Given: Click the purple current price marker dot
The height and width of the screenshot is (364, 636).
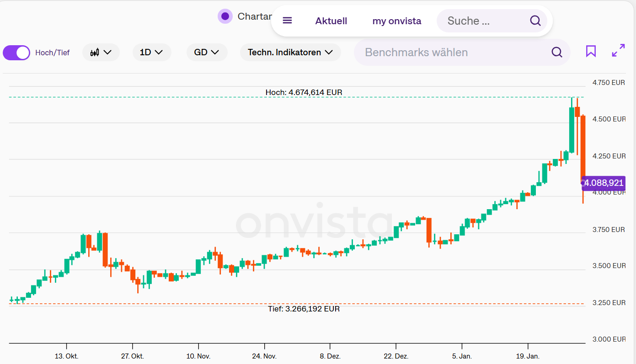Looking at the screenshot, I should pyautogui.click(x=583, y=183).
